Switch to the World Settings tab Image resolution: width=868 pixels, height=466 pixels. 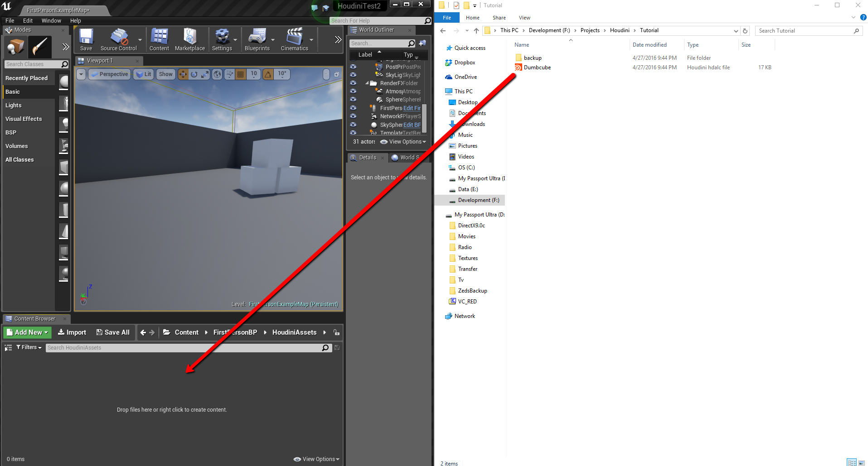click(x=409, y=158)
